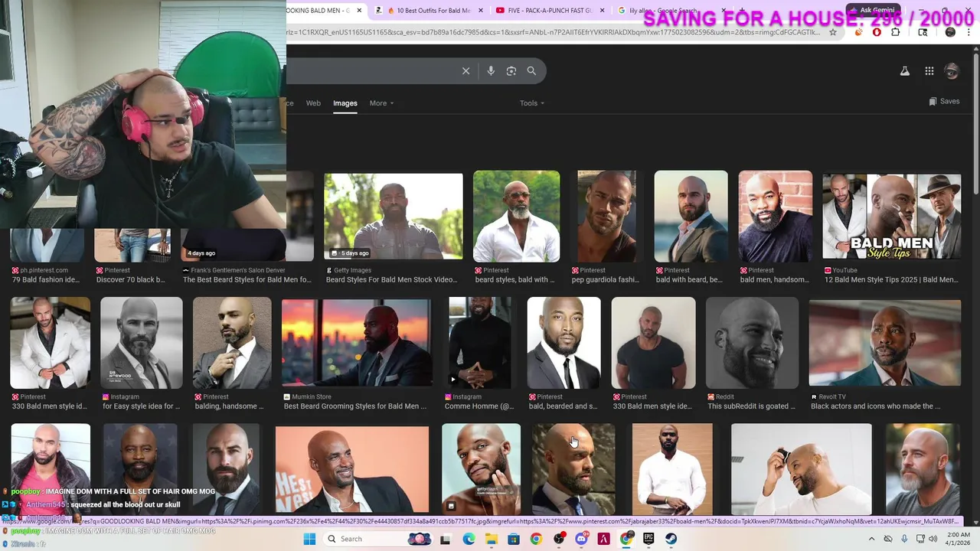The height and width of the screenshot is (551, 980).
Task: Open 'Black actors and icons who made the' link
Action: tap(876, 406)
